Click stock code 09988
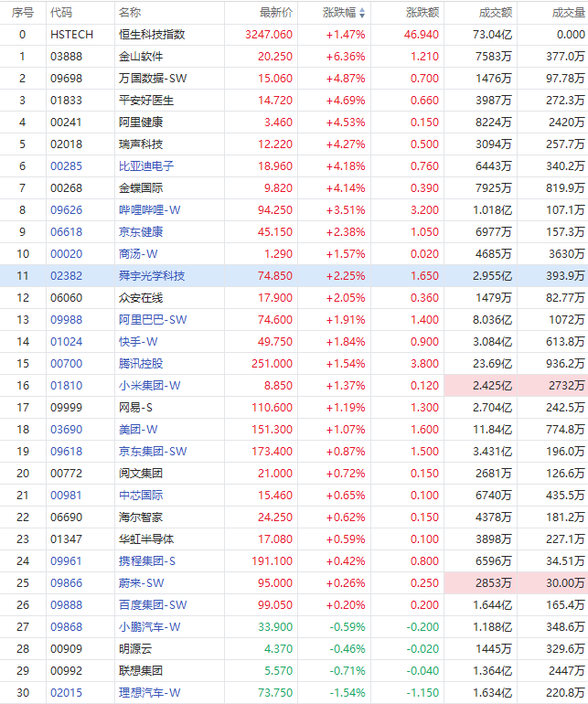This screenshot has height=704, width=588. (66, 320)
